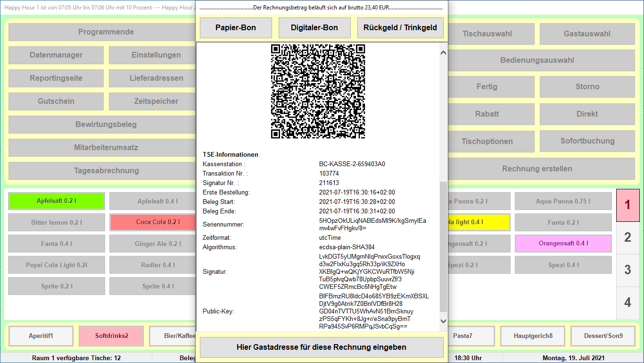
Task: Add Orangensaft 0.4 l
Action: [x=563, y=244]
